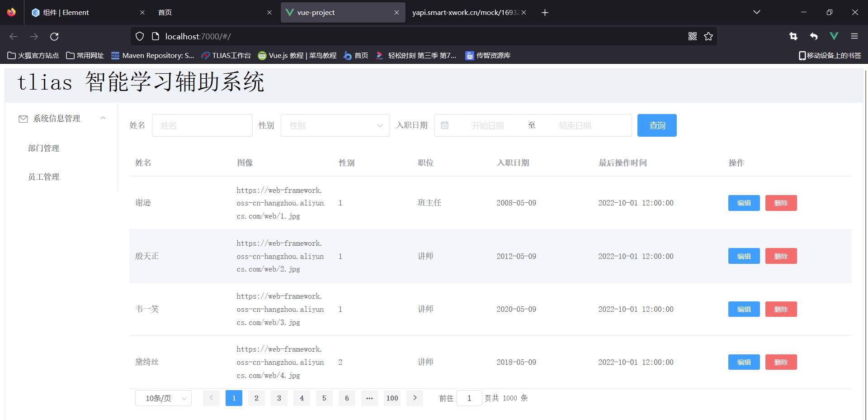Click the 姓名 name input field

tap(202, 125)
